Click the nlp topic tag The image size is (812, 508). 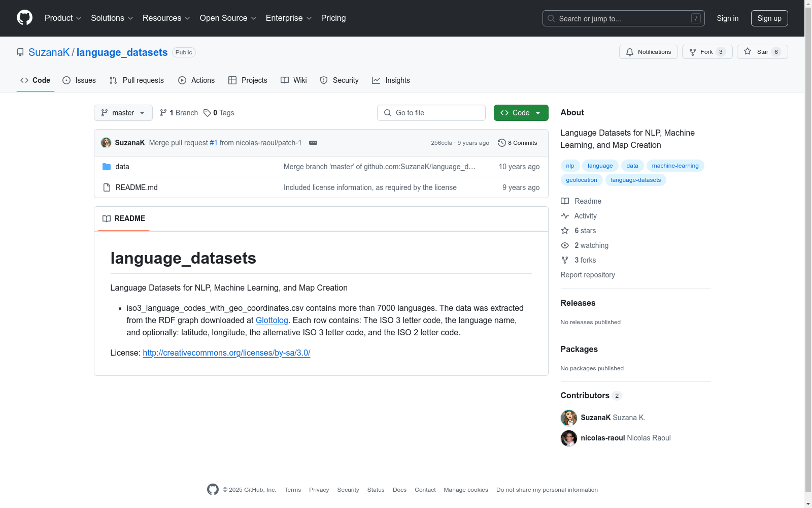coord(570,166)
